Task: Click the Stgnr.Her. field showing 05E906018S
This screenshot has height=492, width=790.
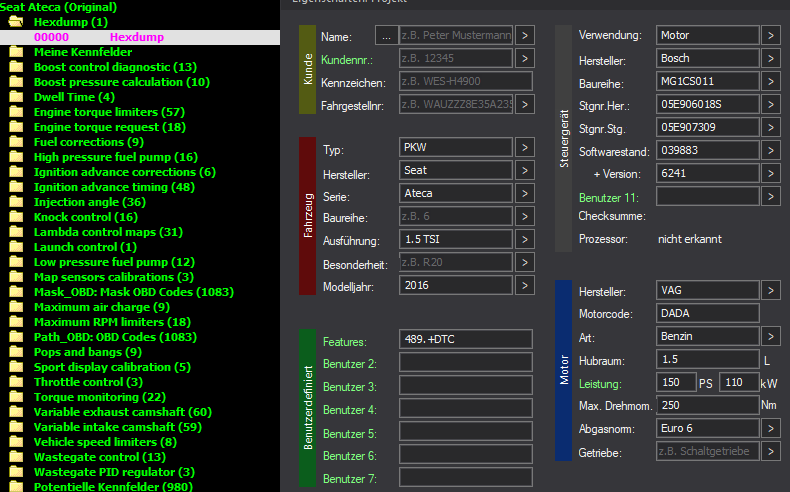Action: coord(708,104)
